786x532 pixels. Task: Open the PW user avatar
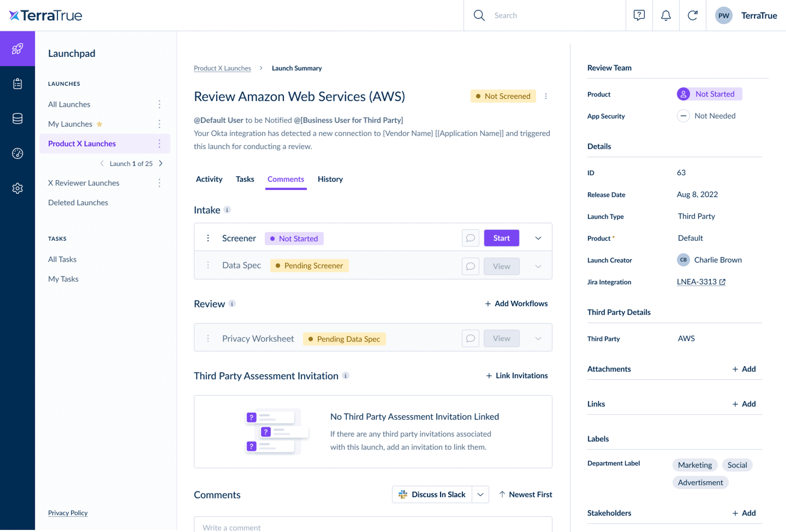[x=723, y=16]
